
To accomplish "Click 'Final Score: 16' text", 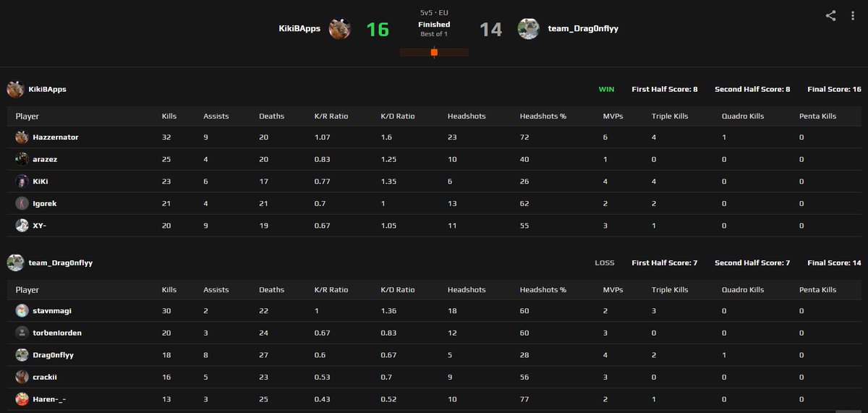I will [834, 89].
